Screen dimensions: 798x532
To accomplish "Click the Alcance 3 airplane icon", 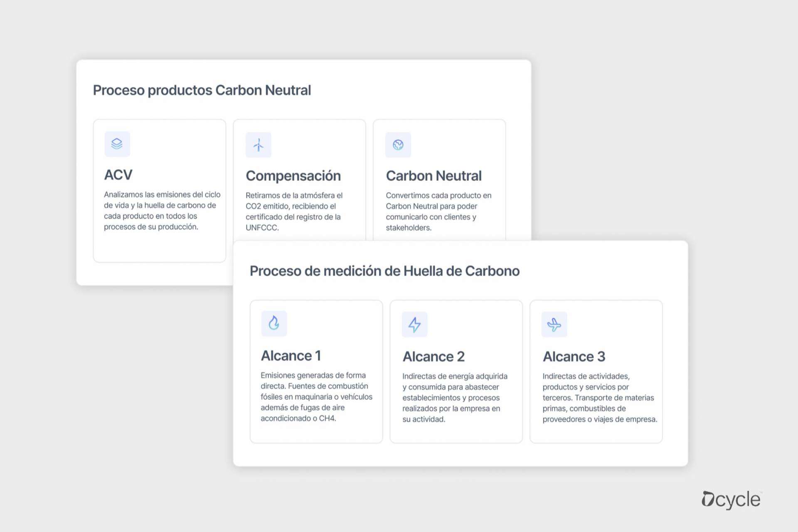I will 554,324.
